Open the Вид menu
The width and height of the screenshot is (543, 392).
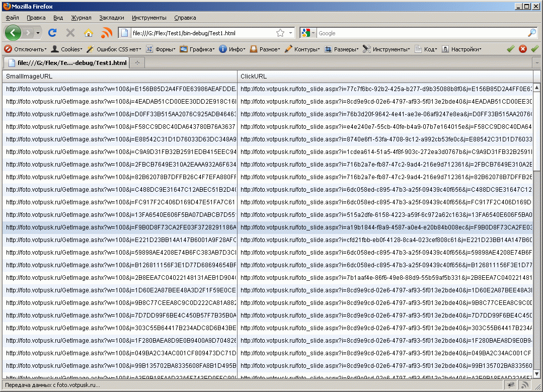[x=58, y=18]
